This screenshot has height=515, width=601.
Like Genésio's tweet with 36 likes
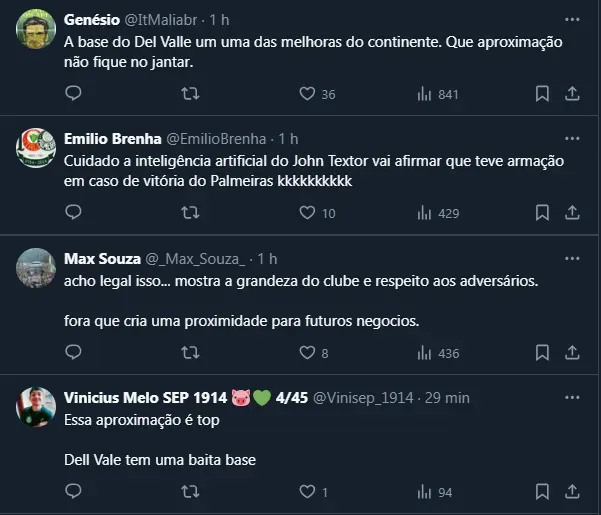tap(308, 94)
